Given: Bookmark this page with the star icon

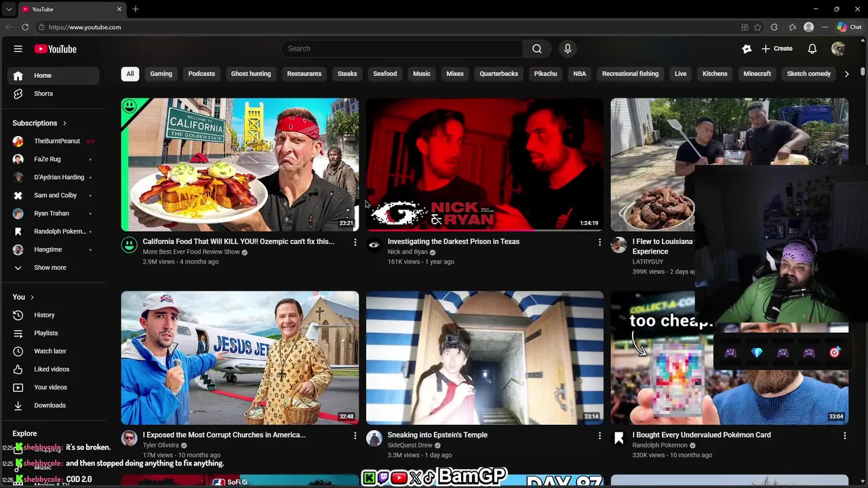Looking at the screenshot, I should coord(757,27).
